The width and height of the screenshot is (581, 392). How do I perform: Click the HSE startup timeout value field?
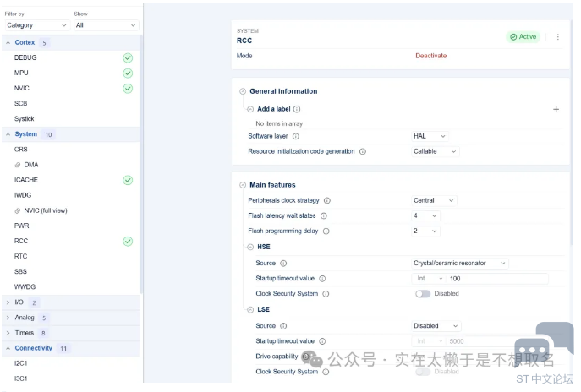pos(496,279)
